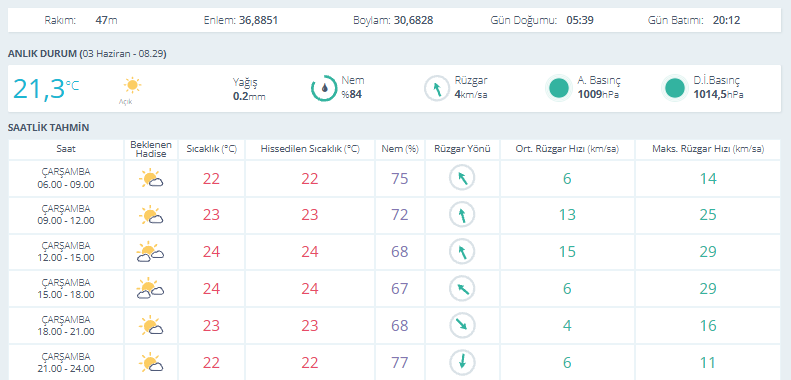Screen dimensions: 791x380
Task: Click the Sıcaklık (°C) column header
Action: click(211, 149)
